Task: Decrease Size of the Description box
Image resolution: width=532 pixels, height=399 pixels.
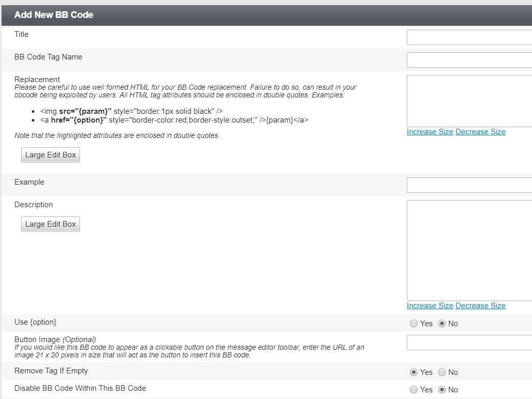Action: click(480, 306)
